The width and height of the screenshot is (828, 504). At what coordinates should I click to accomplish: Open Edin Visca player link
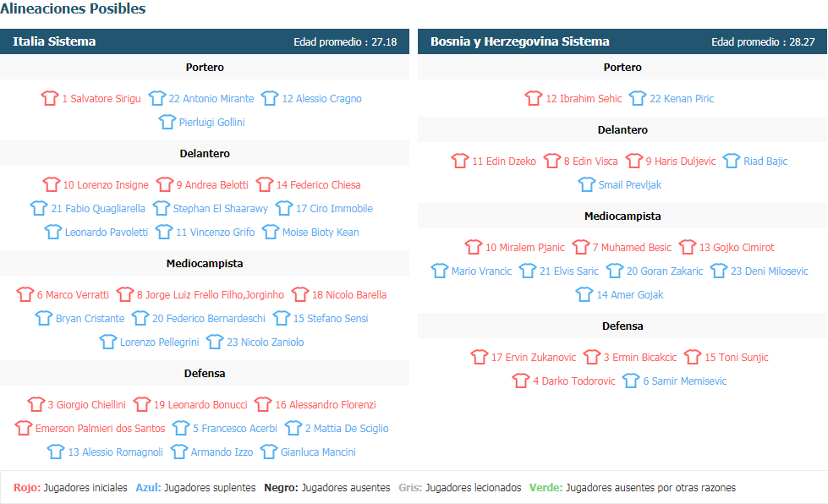point(591,161)
